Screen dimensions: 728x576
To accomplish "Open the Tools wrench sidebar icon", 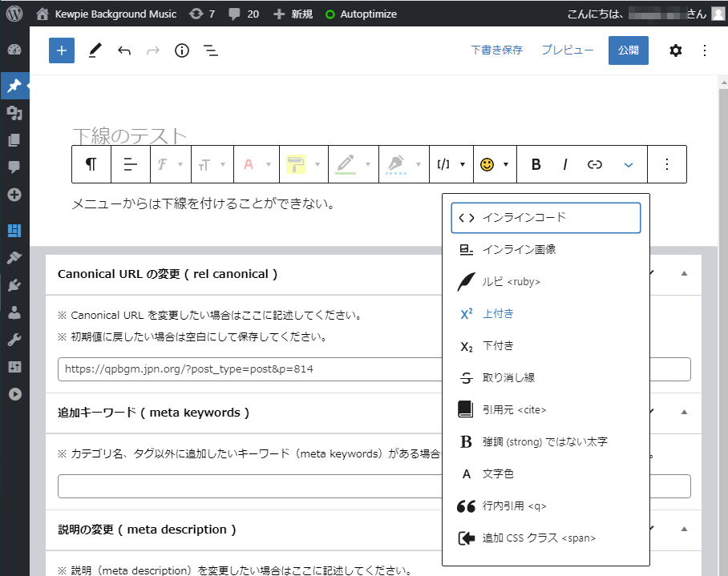I will click(14, 340).
